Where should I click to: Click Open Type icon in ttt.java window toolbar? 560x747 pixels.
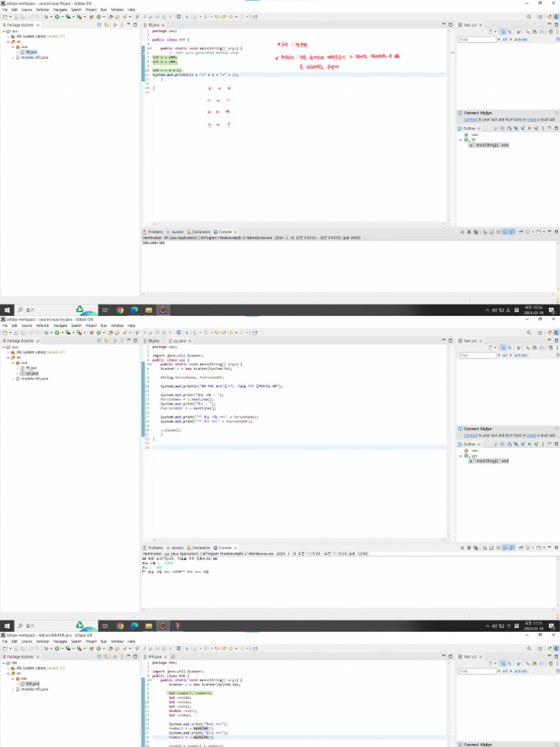coord(111,17)
